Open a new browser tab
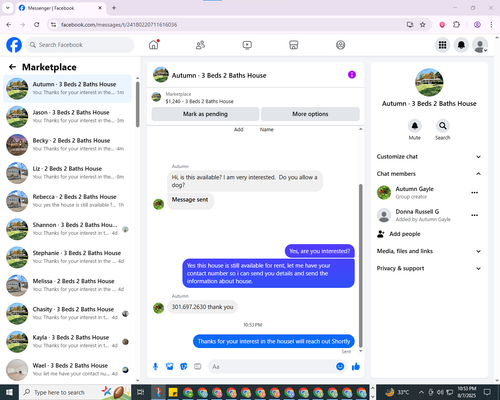 point(114,8)
